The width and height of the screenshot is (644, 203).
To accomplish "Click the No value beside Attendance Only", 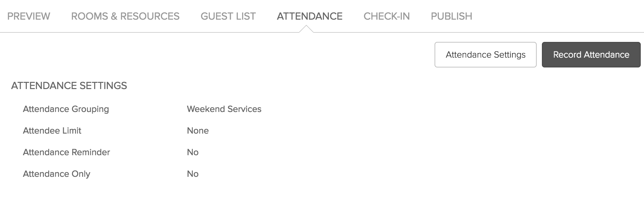I will (192, 174).
